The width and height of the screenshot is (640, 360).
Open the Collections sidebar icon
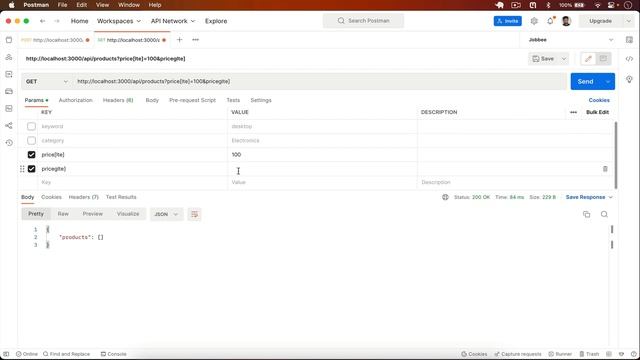(x=9, y=40)
